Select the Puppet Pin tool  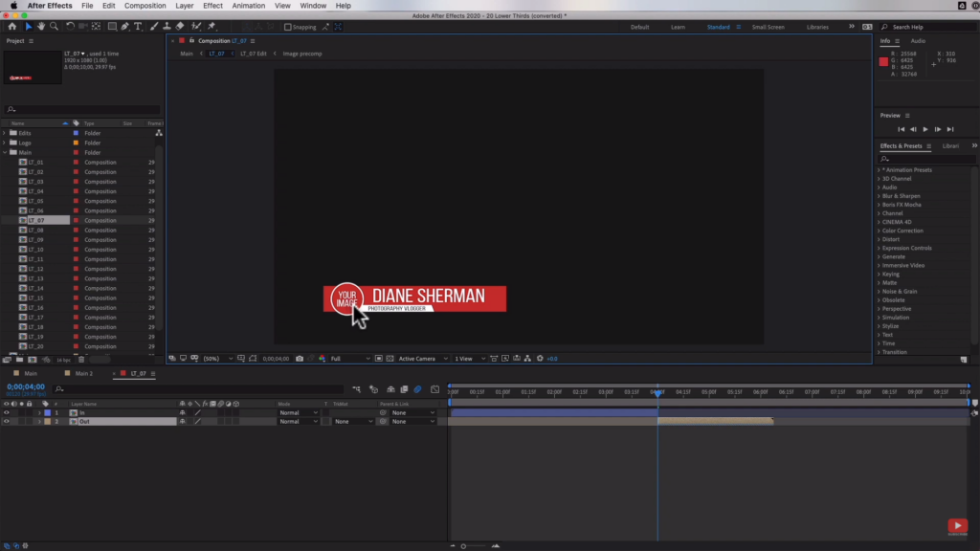pos(212,26)
